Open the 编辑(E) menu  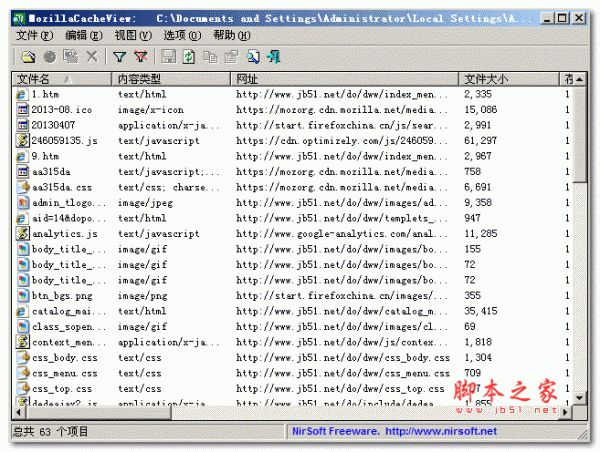pyautogui.click(x=84, y=36)
